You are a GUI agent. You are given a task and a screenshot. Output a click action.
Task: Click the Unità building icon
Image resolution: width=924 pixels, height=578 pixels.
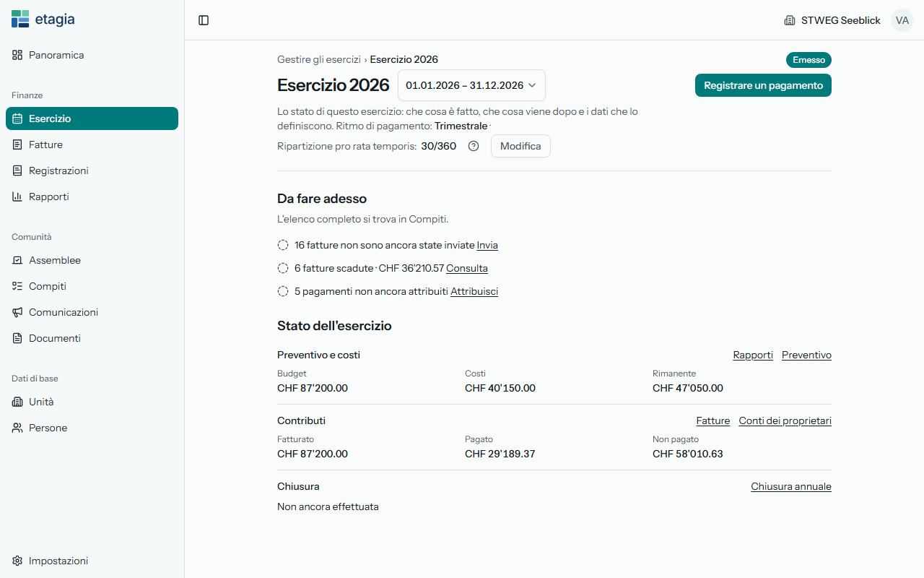17,402
